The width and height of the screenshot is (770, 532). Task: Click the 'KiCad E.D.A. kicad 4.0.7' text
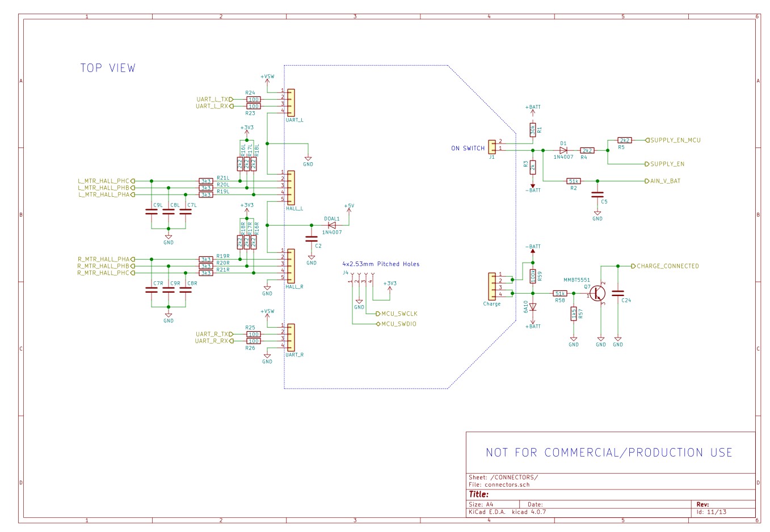[507, 512]
